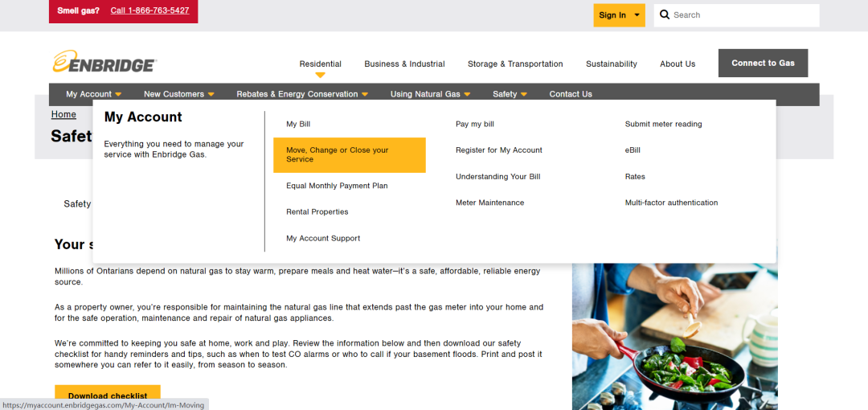The width and height of the screenshot is (868, 410).
Task: Go to Meter Maintenance
Action: (x=489, y=203)
